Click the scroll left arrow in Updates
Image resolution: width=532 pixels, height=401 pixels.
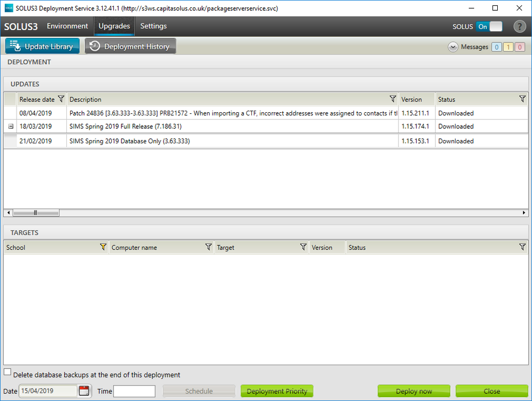pos(9,213)
